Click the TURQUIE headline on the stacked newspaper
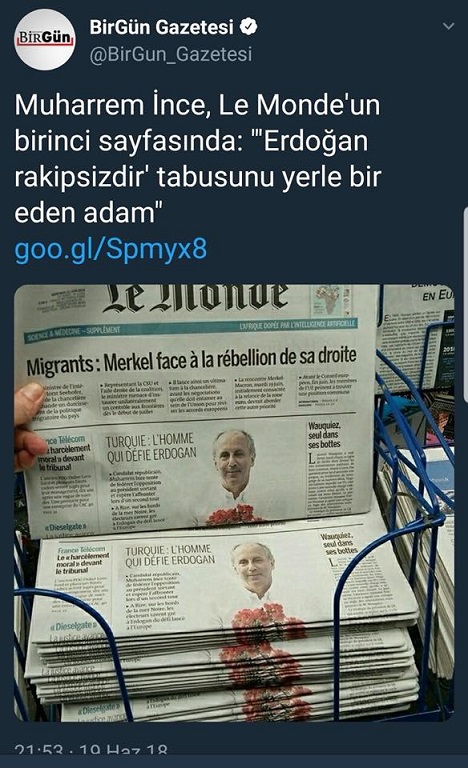Viewport: 468px width, 768px height. (x=170, y=556)
